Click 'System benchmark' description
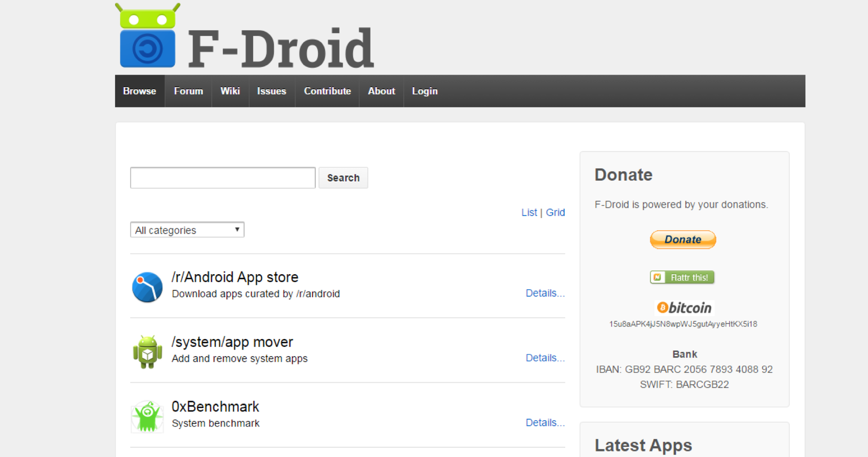The width and height of the screenshot is (868, 457). (216, 423)
